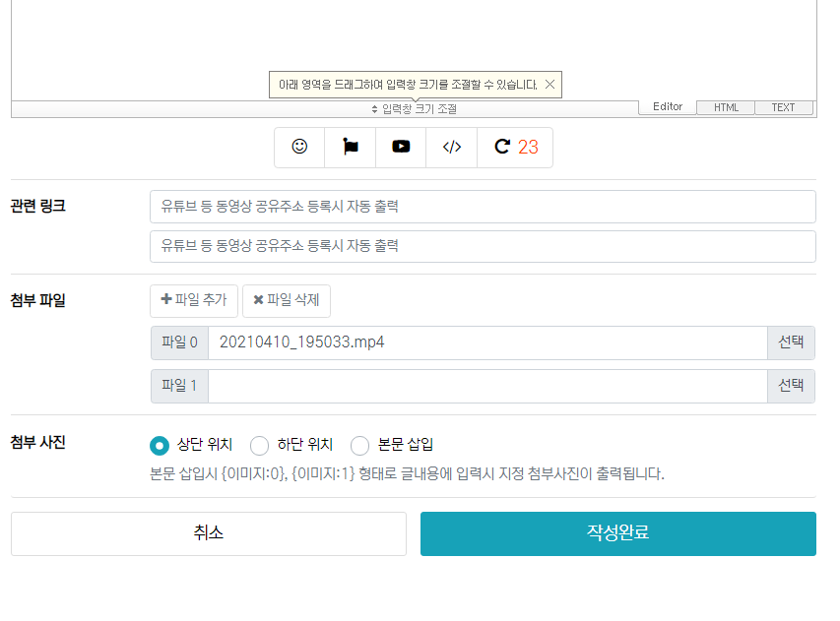This screenshot has width=840, height=621.
Task: Click the empty 파일 1 field
Action: [x=487, y=386]
